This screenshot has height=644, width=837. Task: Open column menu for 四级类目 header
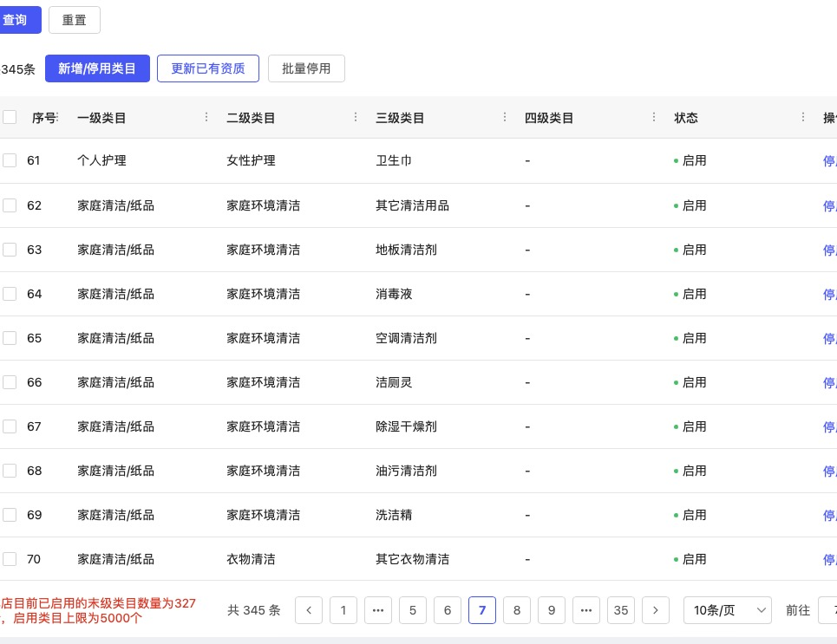click(x=654, y=117)
